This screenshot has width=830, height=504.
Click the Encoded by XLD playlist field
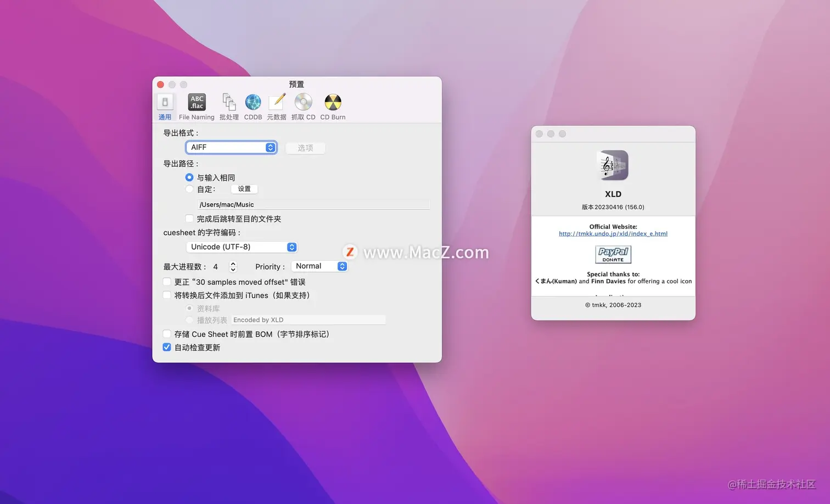tap(308, 320)
